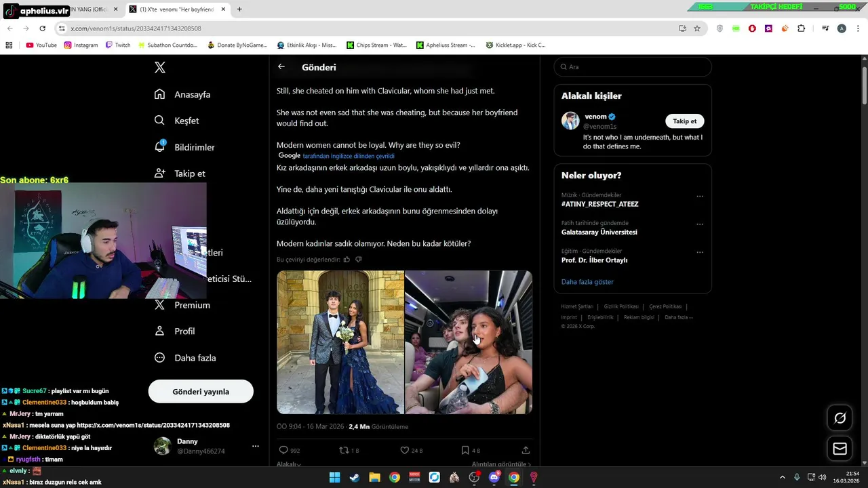Close the X venom tab
This screenshot has width=868, height=488.
[x=223, y=9]
